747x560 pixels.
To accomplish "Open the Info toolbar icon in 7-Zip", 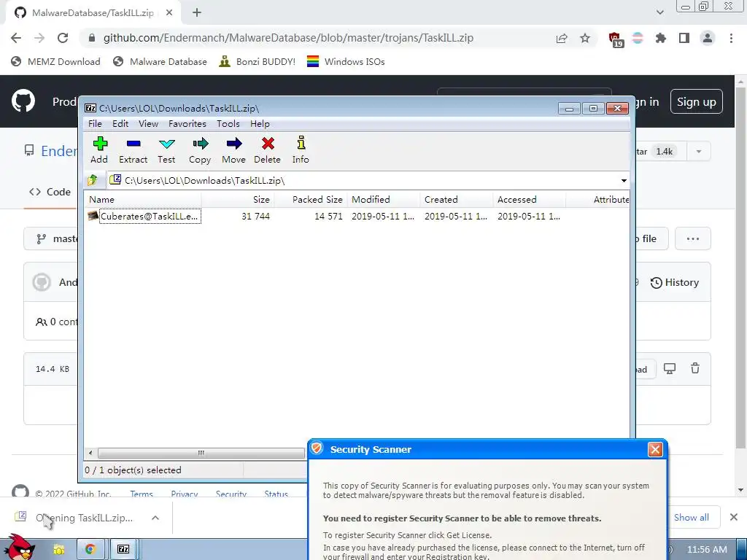I will (x=301, y=150).
